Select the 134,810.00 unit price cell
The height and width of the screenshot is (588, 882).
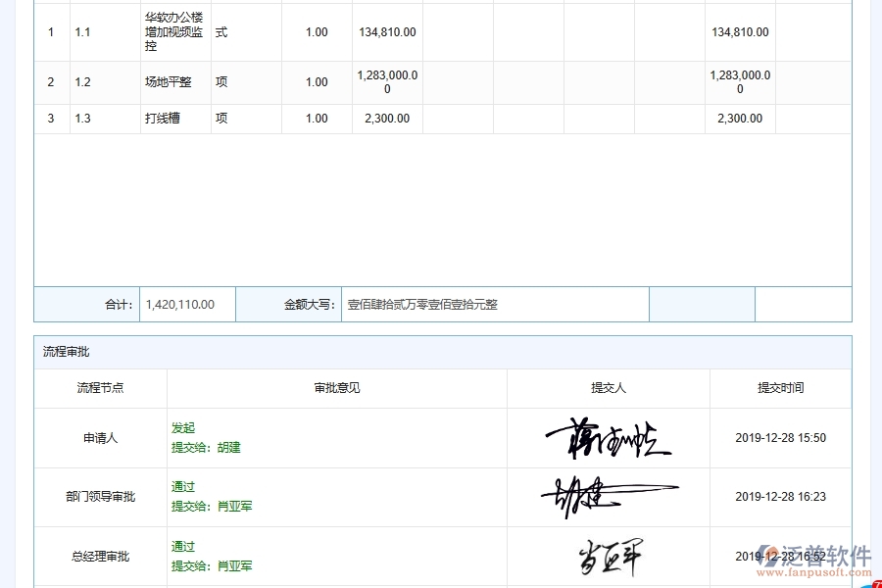click(386, 31)
